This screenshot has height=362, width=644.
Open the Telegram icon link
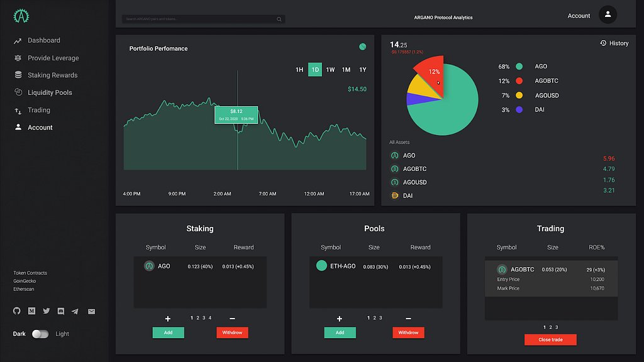pyautogui.click(x=75, y=311)
